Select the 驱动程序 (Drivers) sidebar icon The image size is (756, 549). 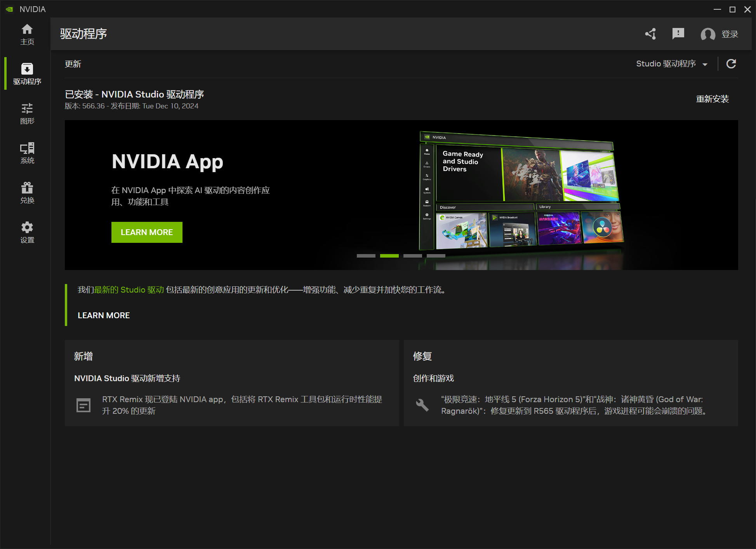[x=27, y=73]
